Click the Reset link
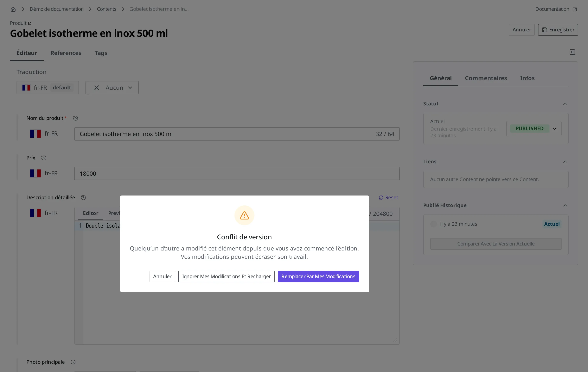 click(x=388, y=198)
